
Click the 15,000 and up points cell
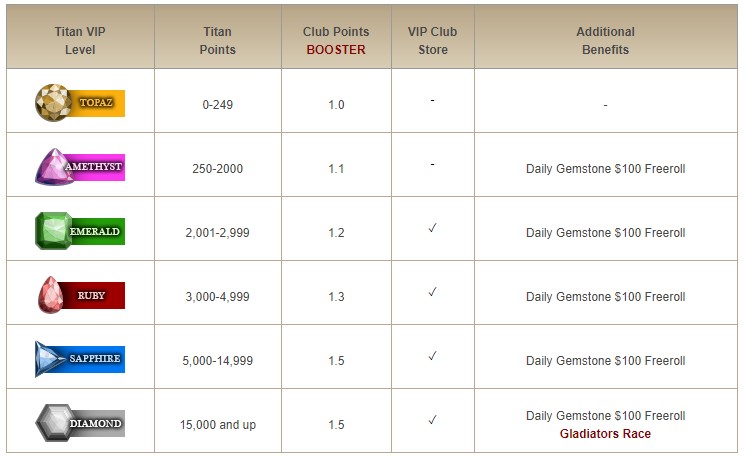coord(217,425)
